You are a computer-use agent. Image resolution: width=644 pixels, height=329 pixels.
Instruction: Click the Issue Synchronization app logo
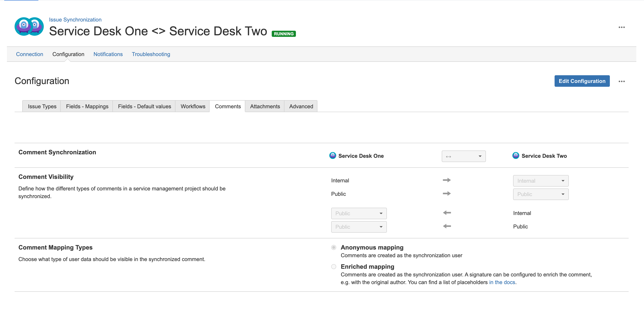(x=29, y=26)
